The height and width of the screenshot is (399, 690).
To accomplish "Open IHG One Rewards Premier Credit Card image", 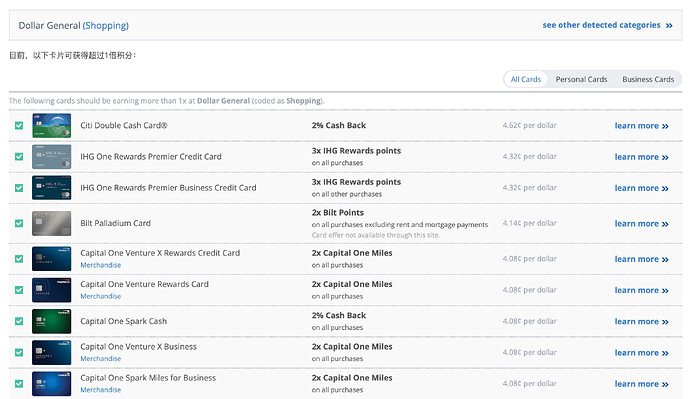I will click(x=51, y=157).
